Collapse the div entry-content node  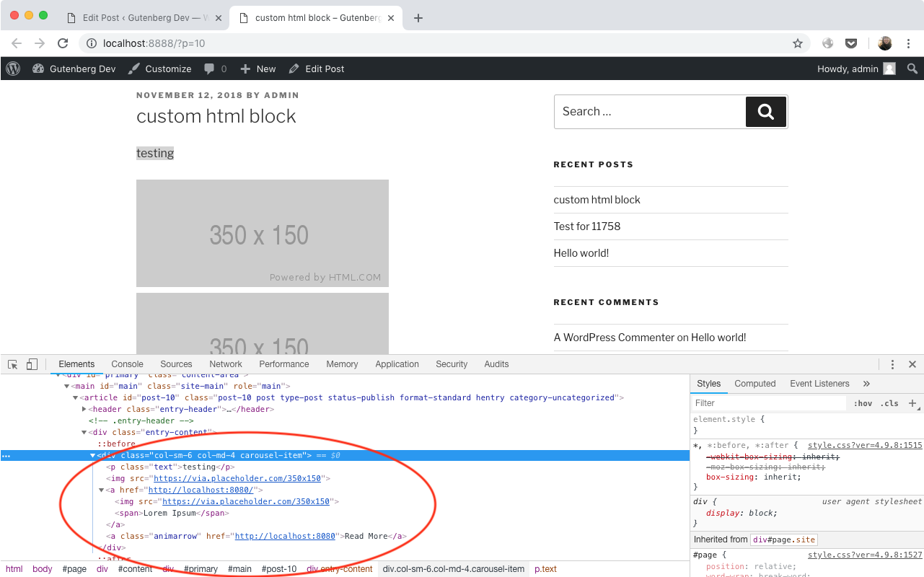[x=84, y=433]
